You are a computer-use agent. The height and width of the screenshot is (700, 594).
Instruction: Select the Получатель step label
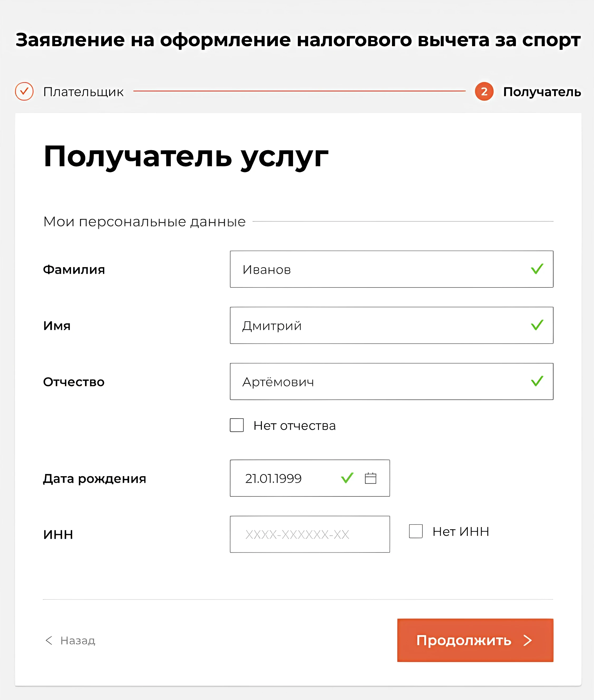(542, 92)
